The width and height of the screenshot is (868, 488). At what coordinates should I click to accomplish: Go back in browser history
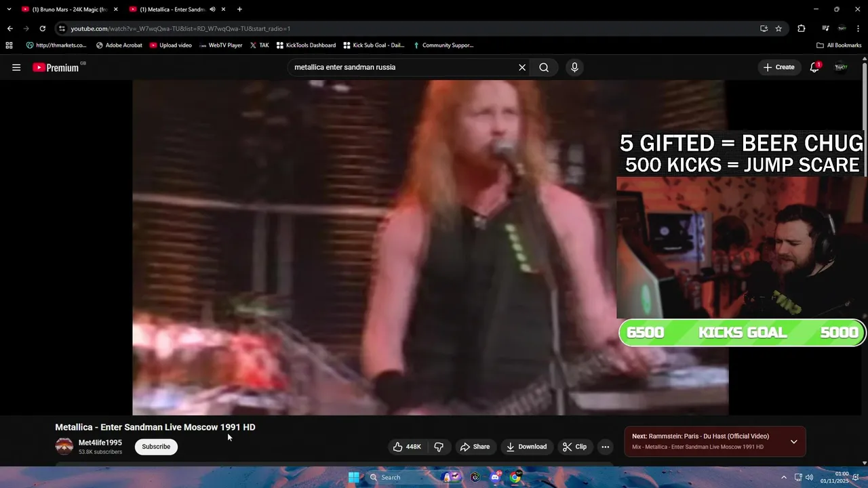(9, 28)
